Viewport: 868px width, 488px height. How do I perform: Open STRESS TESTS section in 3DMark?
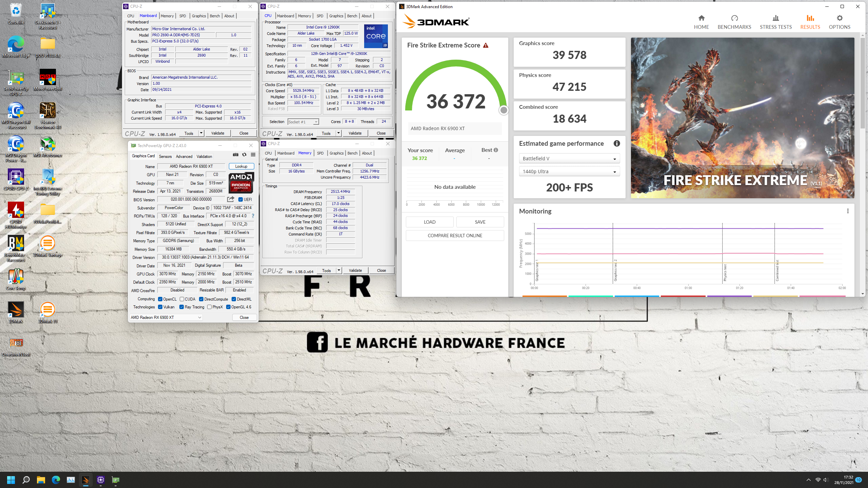click(x=775, y=22)
